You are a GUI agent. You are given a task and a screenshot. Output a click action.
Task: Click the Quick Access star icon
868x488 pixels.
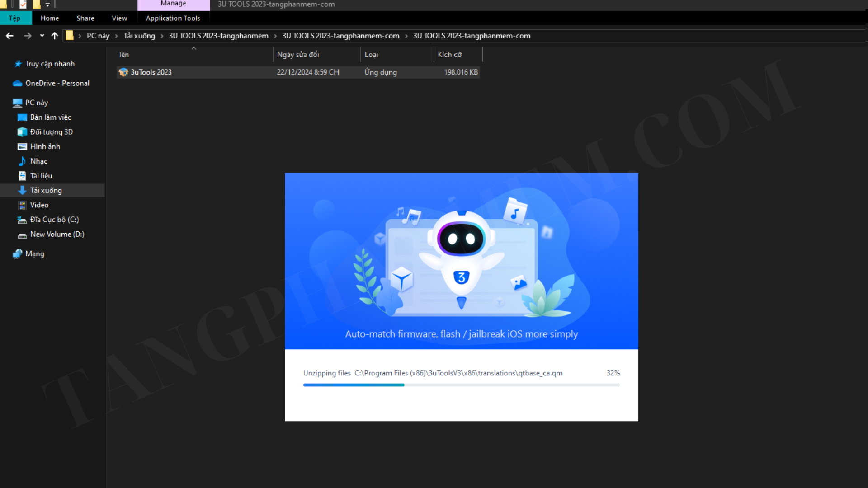[18, 64]
